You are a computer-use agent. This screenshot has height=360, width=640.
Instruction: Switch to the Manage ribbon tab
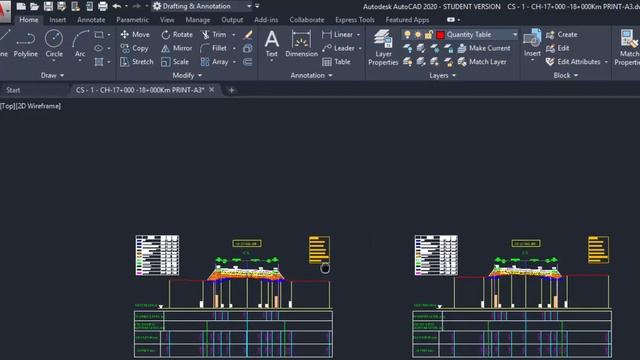[x=198, y=20]
